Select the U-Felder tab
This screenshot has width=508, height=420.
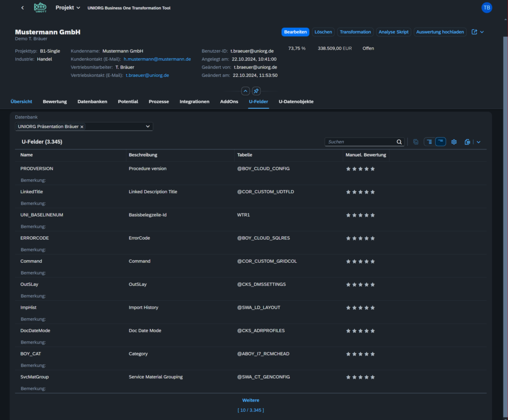coord(258,101)
